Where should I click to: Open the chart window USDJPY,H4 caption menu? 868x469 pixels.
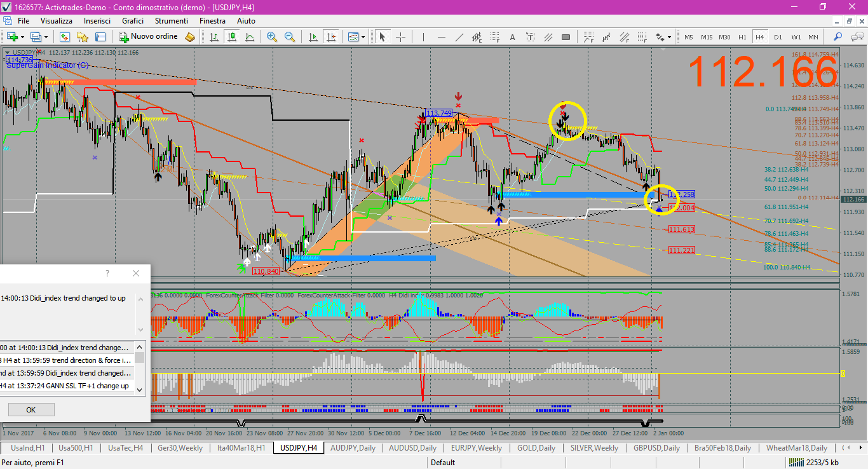[8, 53]
